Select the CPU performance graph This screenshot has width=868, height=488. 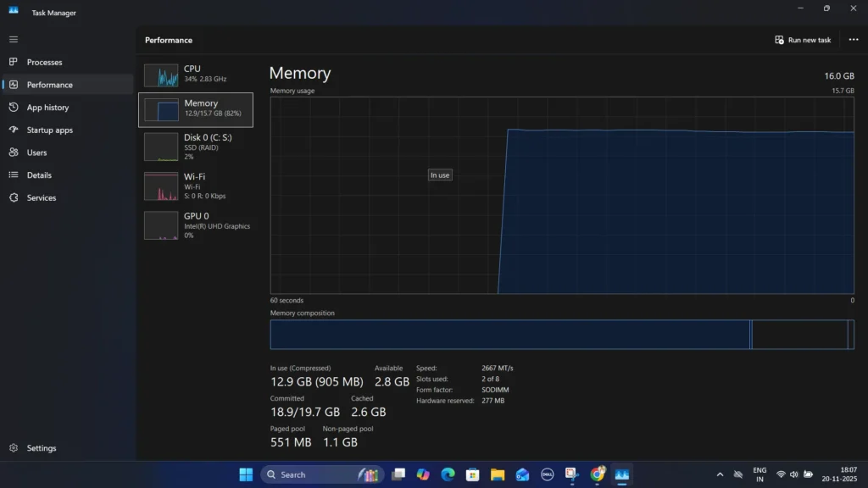click(197, 75)
